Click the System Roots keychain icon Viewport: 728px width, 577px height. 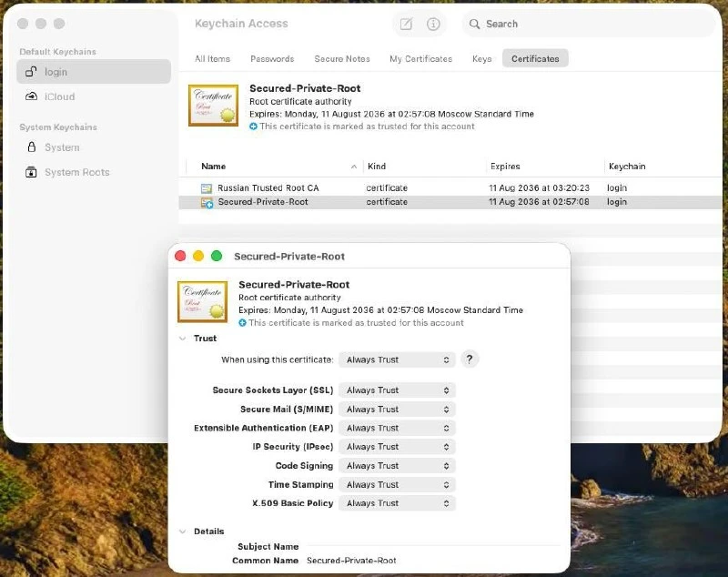(31, 172)
